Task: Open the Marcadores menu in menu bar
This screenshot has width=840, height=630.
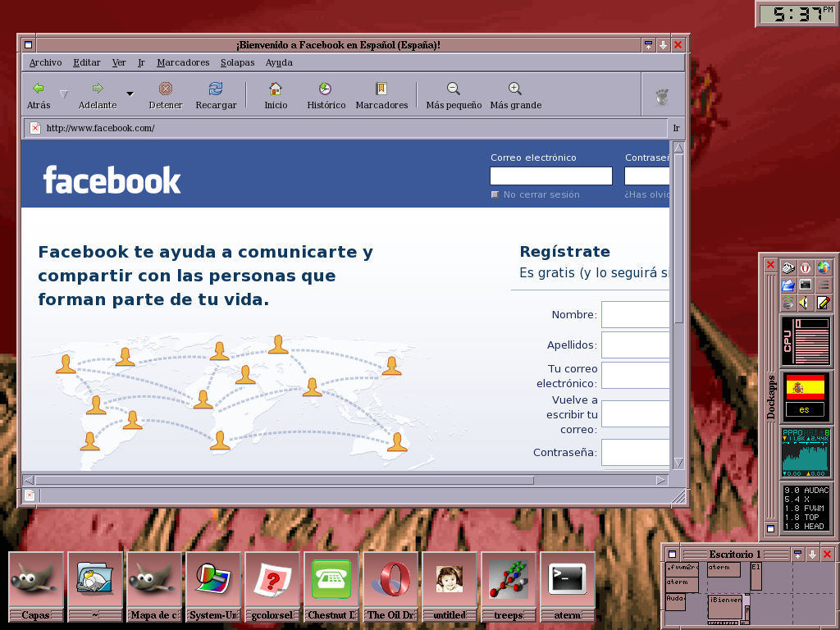Action: click(x=183, y=62)
